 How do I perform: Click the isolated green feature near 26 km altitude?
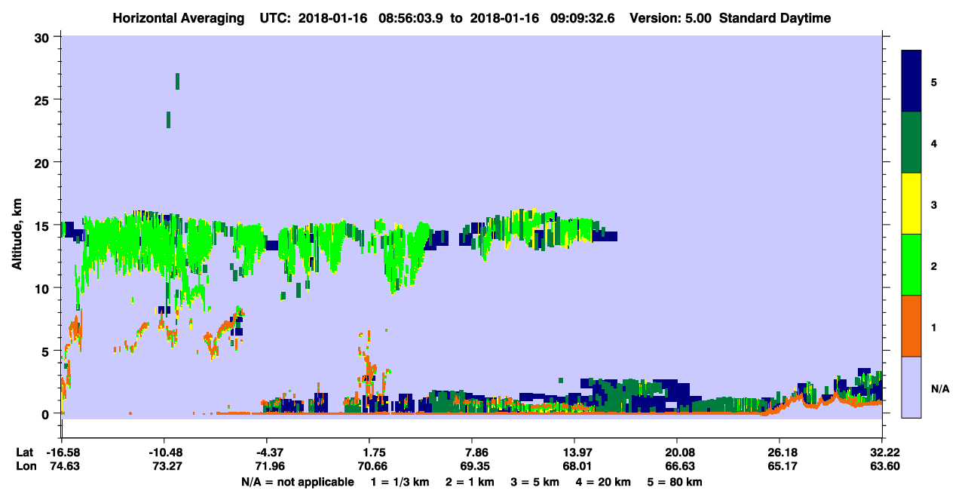(177, 81)
